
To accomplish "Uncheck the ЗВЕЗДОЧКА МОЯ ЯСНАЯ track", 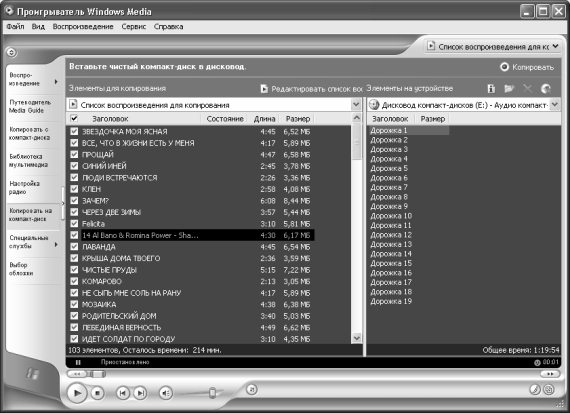I will tap(74, 131).
